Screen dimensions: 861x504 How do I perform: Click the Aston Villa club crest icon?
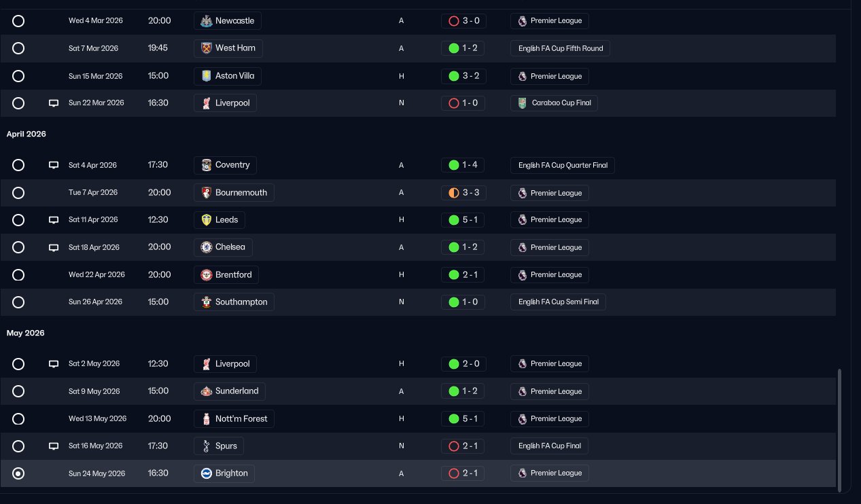click(207, 75)
